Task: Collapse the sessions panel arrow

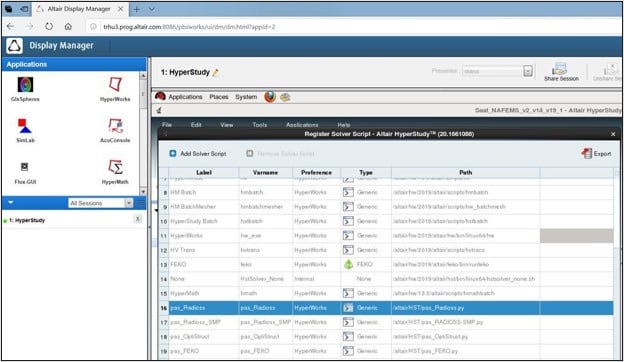Action: click(11, 203)
